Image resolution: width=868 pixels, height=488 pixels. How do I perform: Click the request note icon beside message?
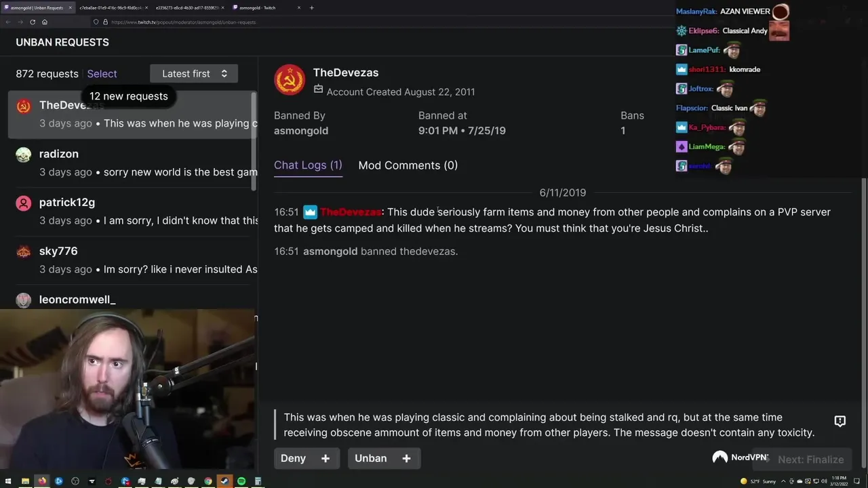point(840,421)
